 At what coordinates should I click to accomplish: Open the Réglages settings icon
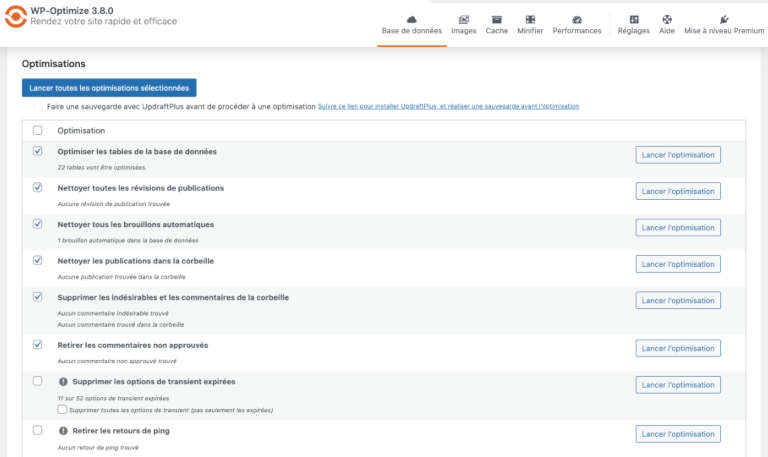tap(633, 19)
